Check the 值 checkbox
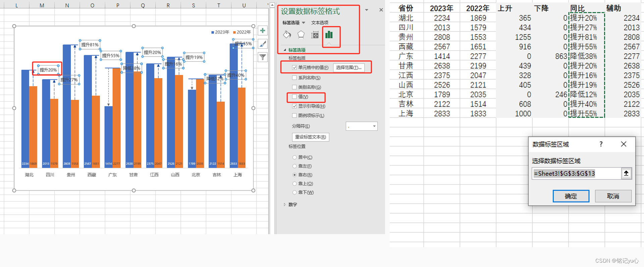The height and width of the screenshot is (267, 644). pyautogui.click(x=294, y=97)
